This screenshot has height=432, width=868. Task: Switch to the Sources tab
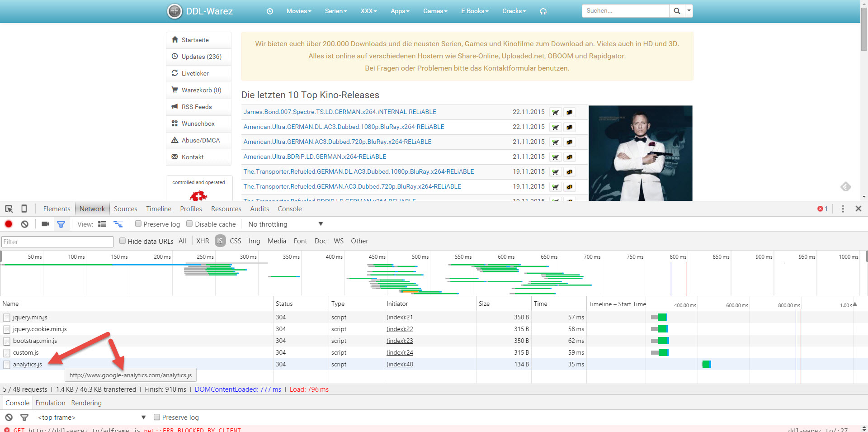coord(125,209)
